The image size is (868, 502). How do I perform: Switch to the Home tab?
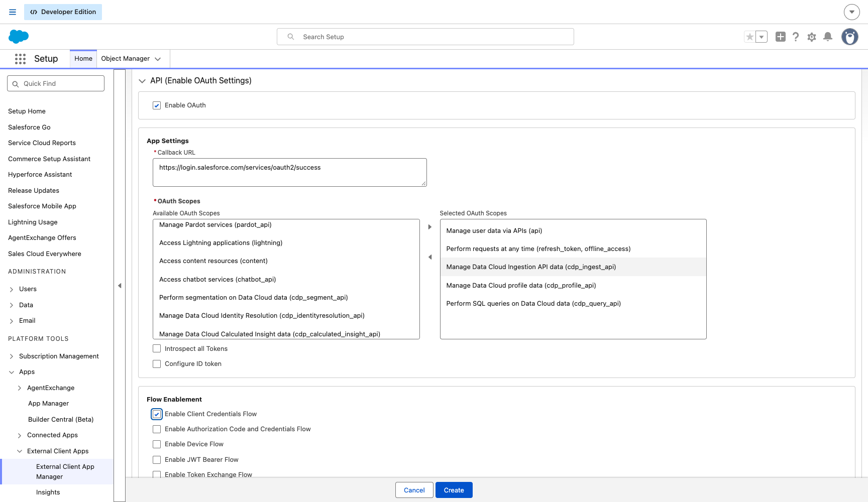click(83, 59)
